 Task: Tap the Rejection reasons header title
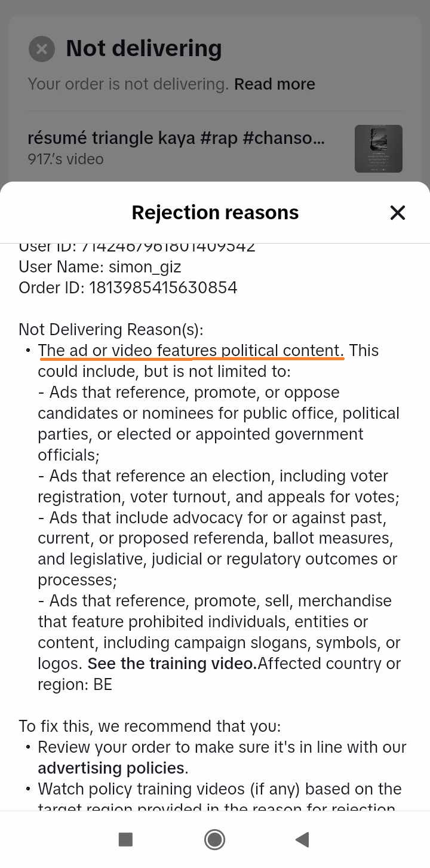click(x=215, y=213)
